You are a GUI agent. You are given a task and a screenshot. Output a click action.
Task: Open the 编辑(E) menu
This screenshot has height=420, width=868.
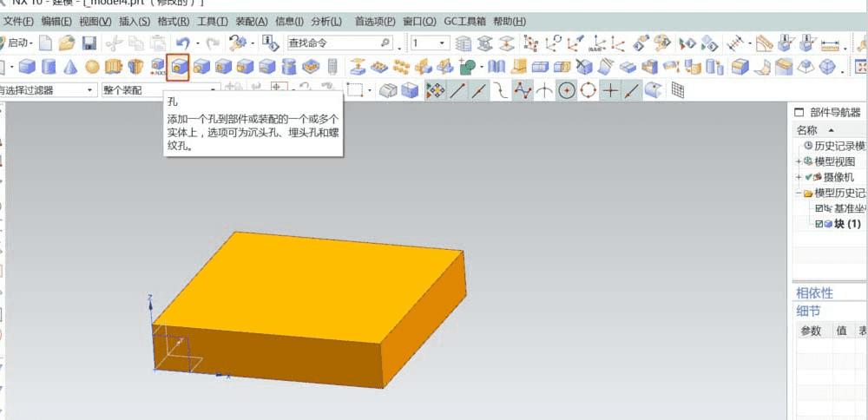pyautogui.click(x=56, y=22)
